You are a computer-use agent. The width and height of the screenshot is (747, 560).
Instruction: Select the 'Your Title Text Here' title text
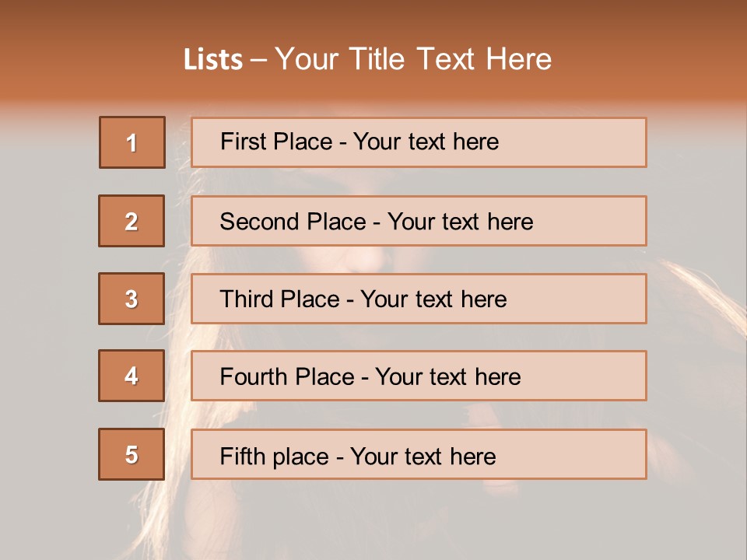(413, 59)
